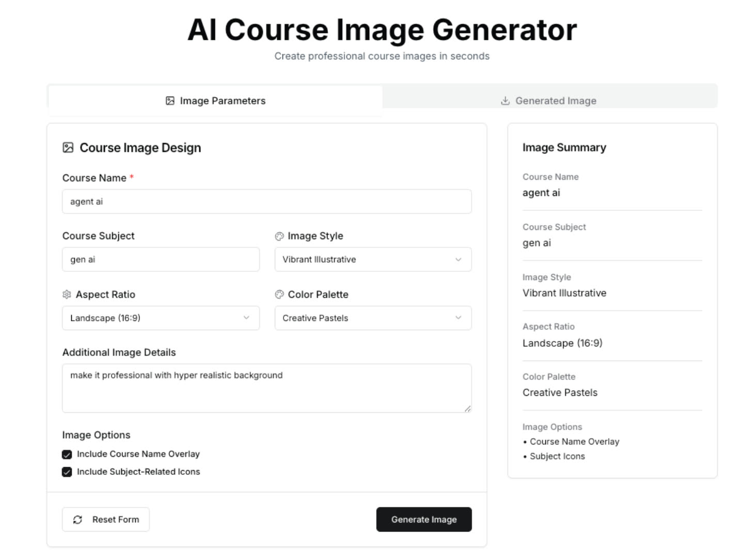Click the image icon beside Course Image Design
This screenshot has width=756, height=558.
[x=68, y=148]
